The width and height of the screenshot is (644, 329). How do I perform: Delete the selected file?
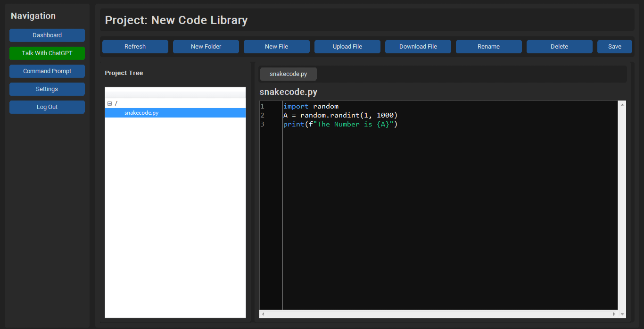pos(559,47)
